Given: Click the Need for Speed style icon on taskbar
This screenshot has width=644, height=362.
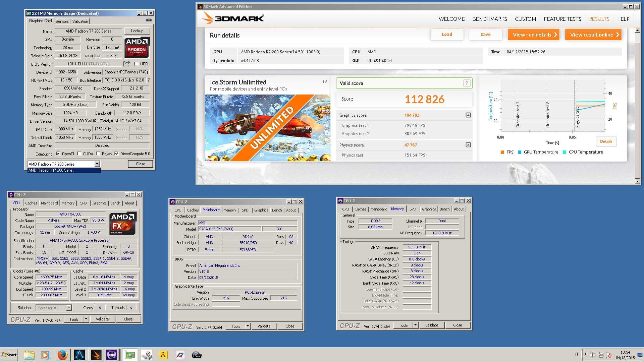Looking at the screenshot, I should tap(180, 355).
